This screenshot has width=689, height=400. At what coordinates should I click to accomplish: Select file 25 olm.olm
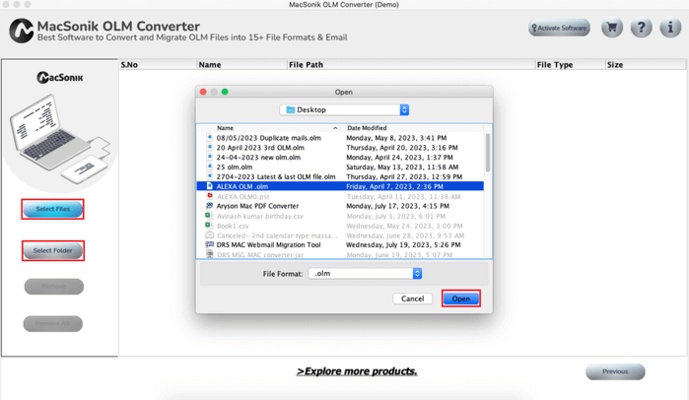[234, 167]
